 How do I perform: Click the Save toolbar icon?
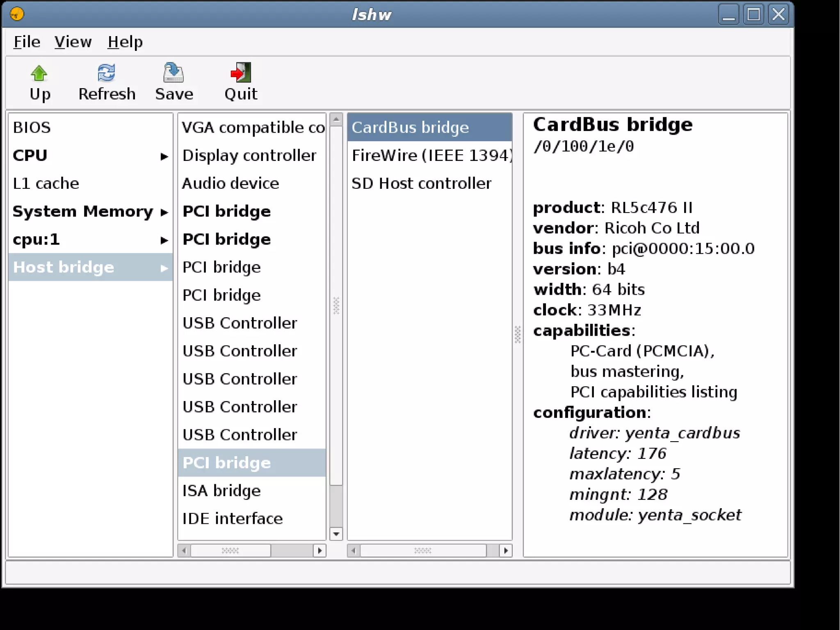(x=173, y=73)
